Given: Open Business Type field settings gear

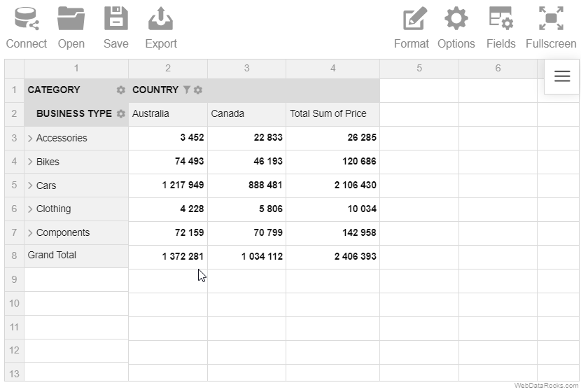Looking at the screenshot, I should [121, 113].
